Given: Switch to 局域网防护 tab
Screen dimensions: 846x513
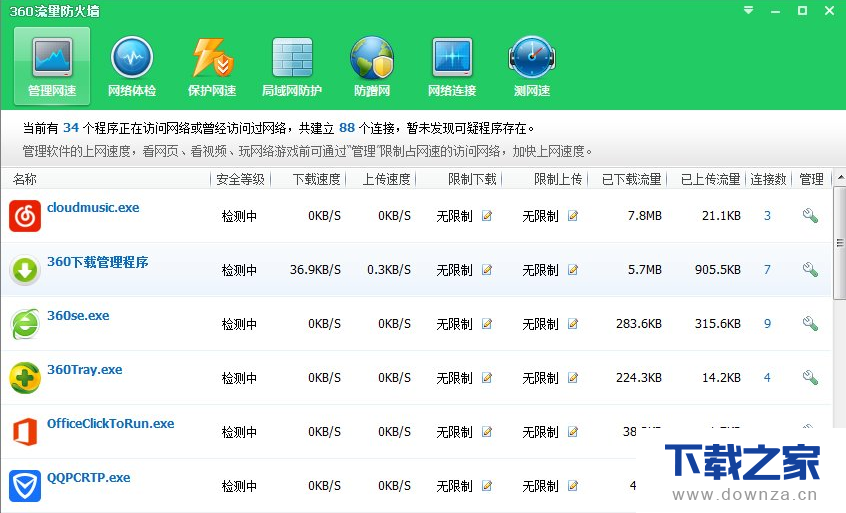Looking at the screenshot, I should [x=292, y=66].
